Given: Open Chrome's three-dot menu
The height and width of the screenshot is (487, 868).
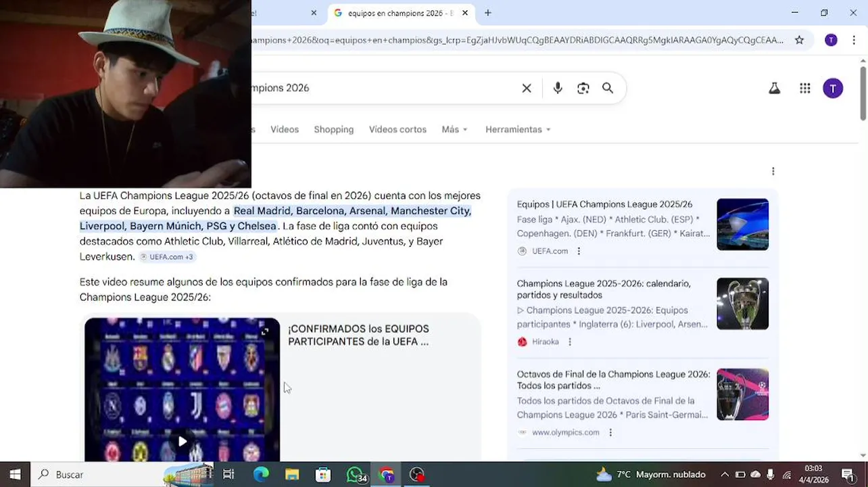Looking at the screenshot, I should (x=854, y=40).
